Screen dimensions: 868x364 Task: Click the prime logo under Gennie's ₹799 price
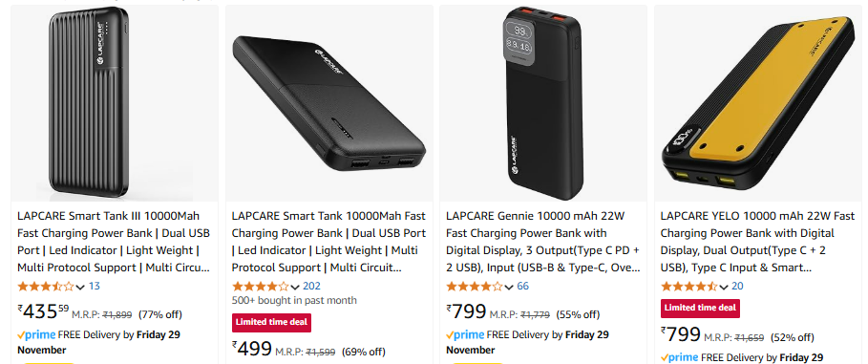[x=466, y=334]
